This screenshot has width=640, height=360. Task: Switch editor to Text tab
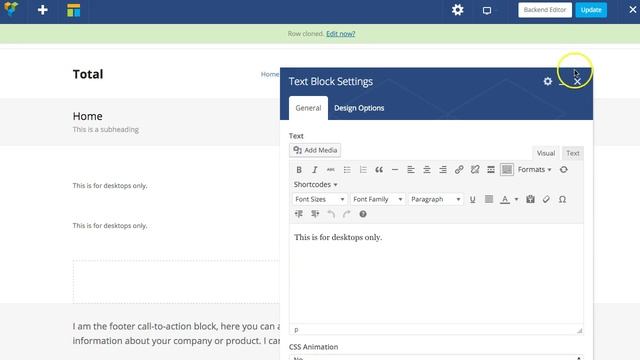(573, 153)
